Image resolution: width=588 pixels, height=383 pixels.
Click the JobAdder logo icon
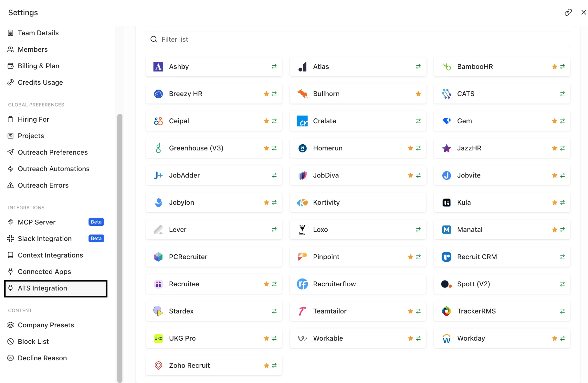pyautogui.click(x=158, y=175)
